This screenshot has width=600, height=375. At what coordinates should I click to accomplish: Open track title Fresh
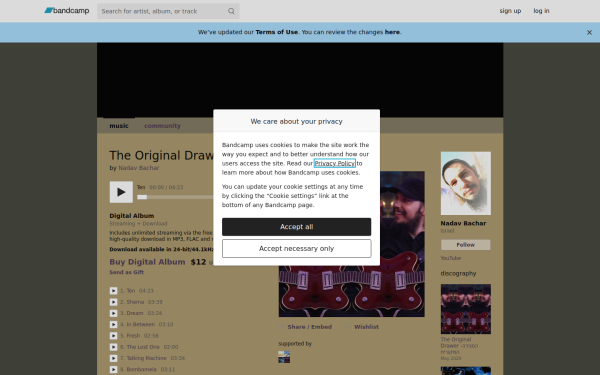pyautogui.click(x=134, y=336)
